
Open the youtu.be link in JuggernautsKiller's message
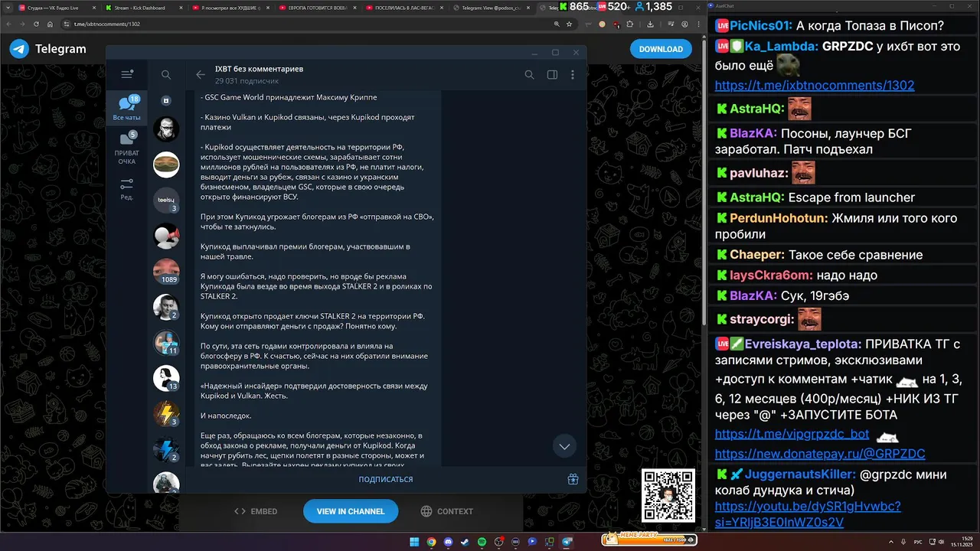click(x=808, y=514)
